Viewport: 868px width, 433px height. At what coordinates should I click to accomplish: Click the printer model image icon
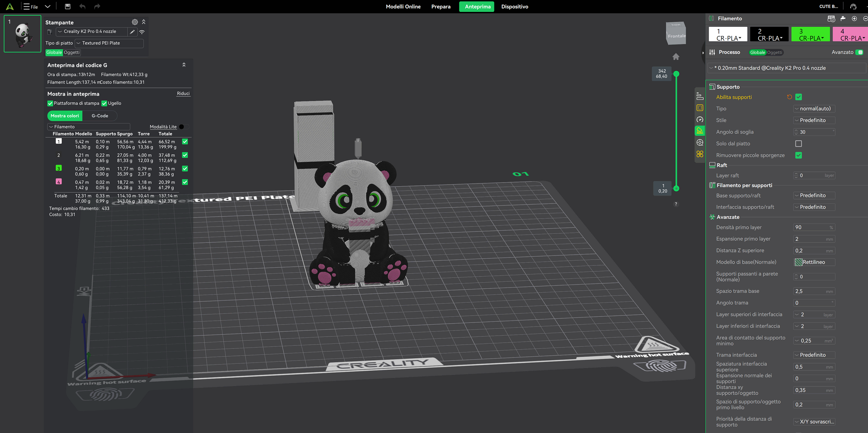click(x=50, y=32)
